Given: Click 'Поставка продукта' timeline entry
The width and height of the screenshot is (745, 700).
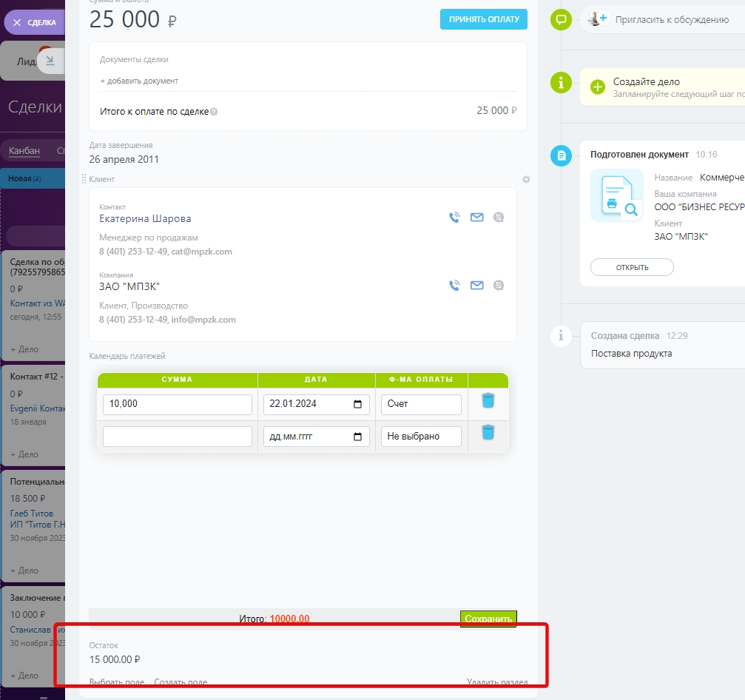Looking at the screenshot, I should point(632,354).
